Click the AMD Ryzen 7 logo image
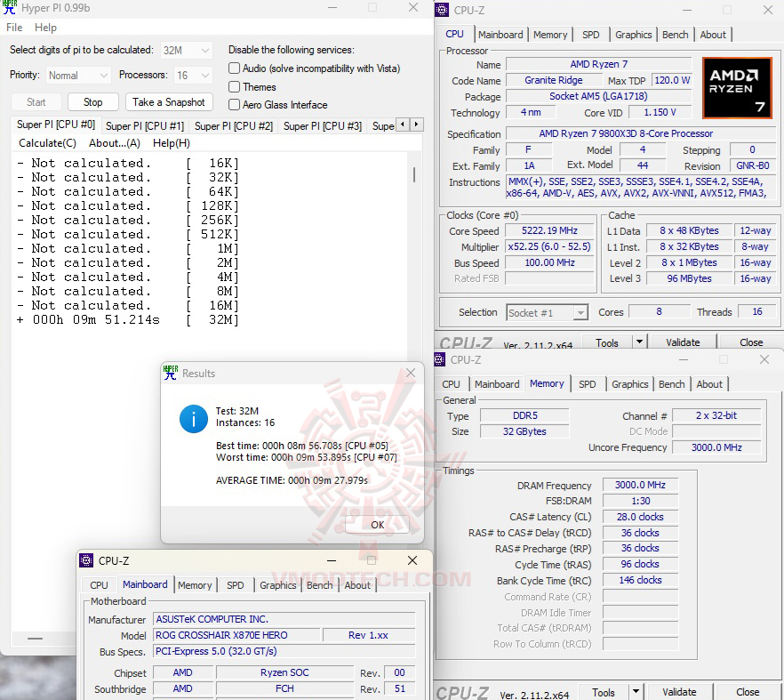Screen dimensions: 784x700 pyautogui.click(x=737, y=88)
